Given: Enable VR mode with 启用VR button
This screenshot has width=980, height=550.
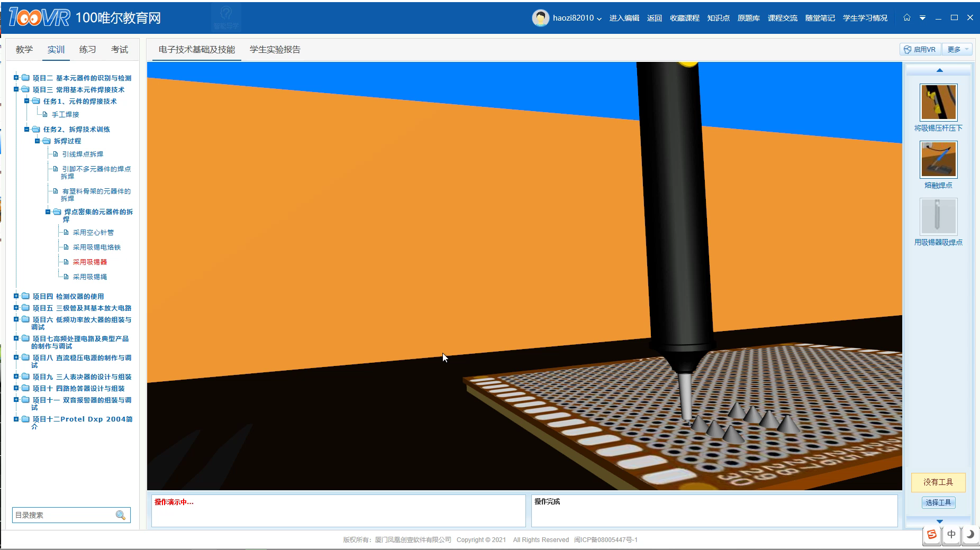Looking at the screenshot, I should (920, 49).
